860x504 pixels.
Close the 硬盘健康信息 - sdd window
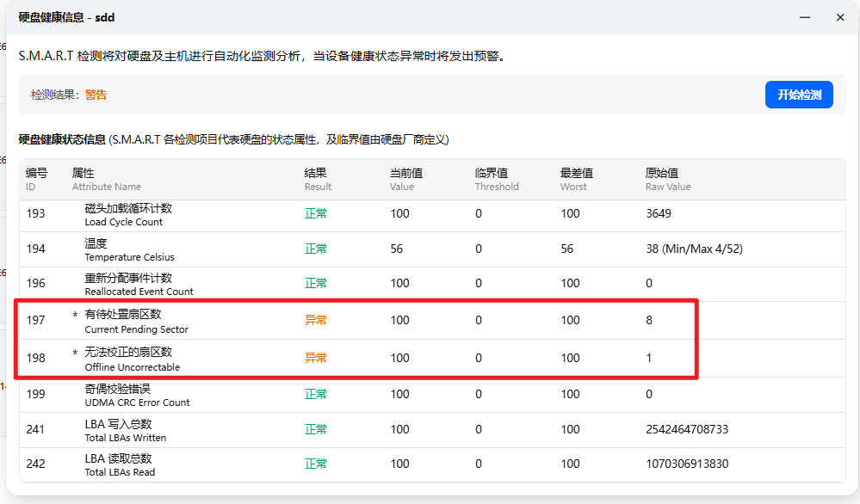point(840,17)
